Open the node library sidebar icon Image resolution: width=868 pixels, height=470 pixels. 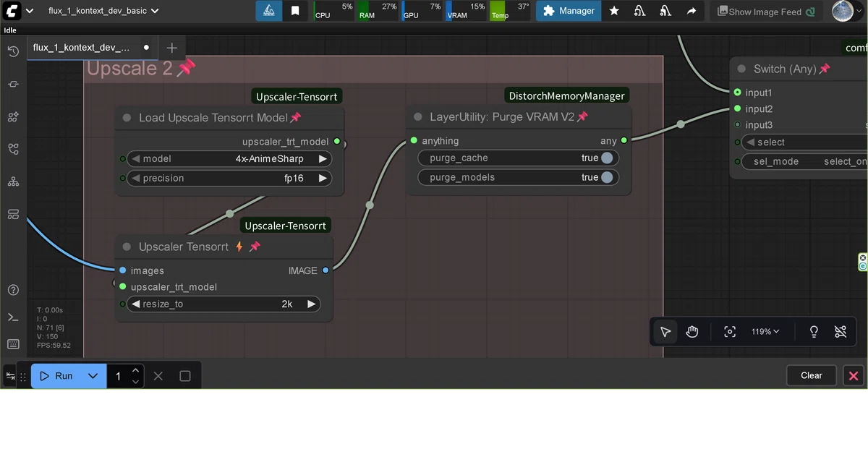tap(13, 84)
